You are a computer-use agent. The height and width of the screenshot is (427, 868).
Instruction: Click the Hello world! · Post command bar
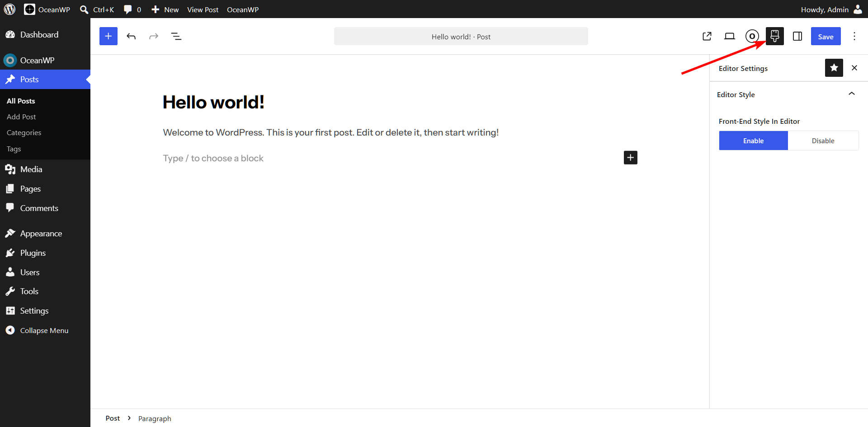pyautogui.click(x=461, y=37)
